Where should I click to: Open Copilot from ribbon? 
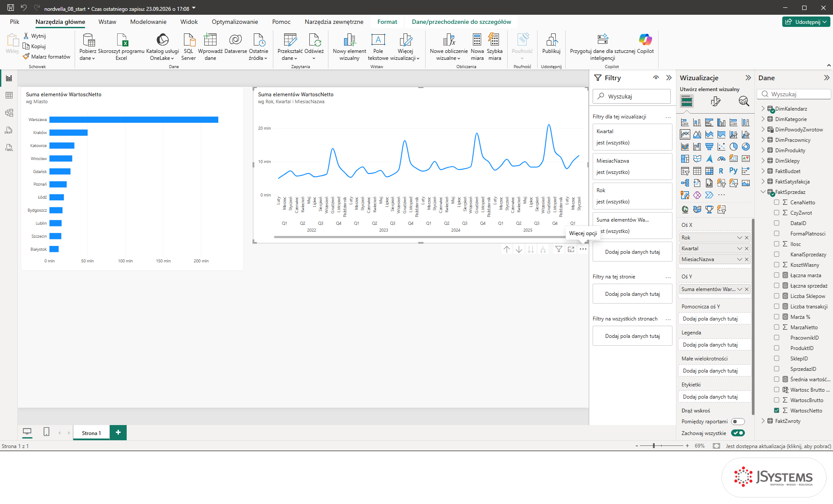[645, 43]
